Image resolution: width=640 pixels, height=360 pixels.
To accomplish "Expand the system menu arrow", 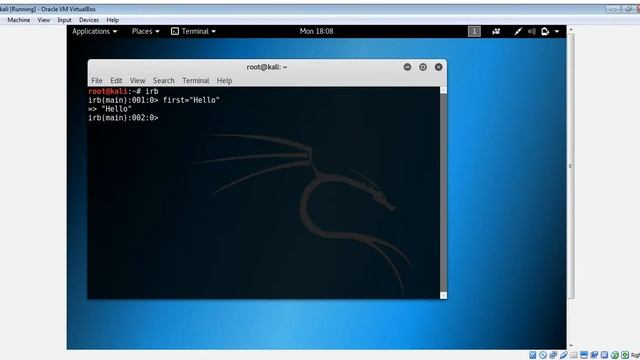I will pos(557,31).
